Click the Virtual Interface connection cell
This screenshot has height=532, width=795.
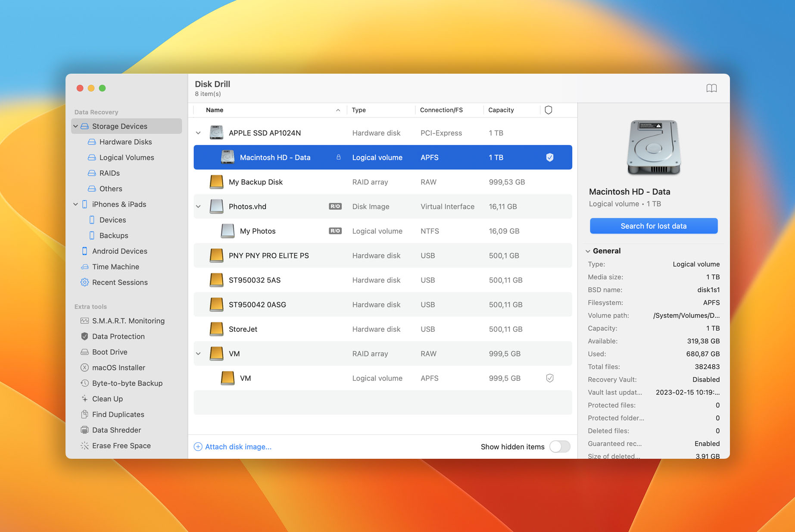[x=447, y=206]
